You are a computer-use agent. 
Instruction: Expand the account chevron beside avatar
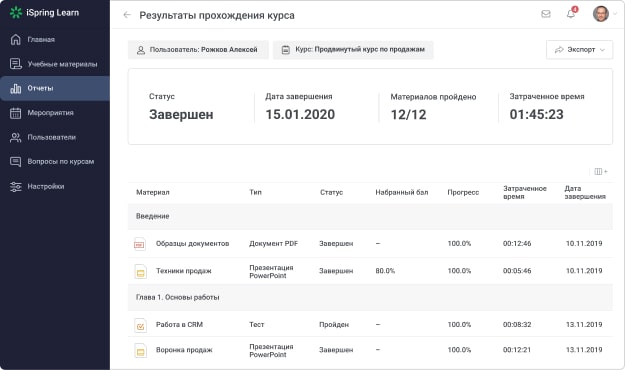[x=616, y=14]
